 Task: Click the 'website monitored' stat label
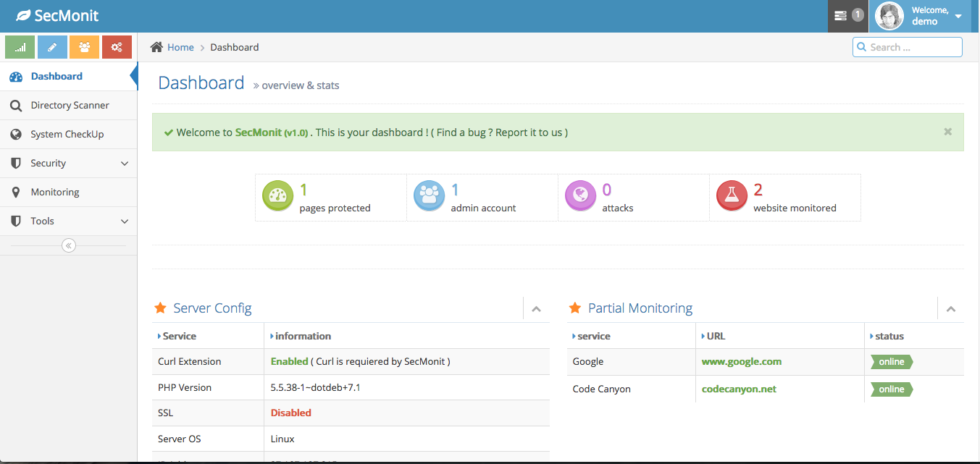point(795,208)
